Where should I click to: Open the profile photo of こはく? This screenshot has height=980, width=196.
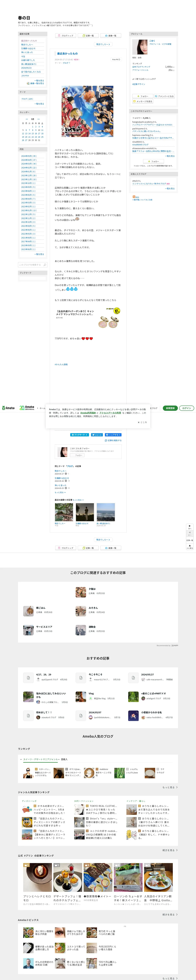pos(140,47)
